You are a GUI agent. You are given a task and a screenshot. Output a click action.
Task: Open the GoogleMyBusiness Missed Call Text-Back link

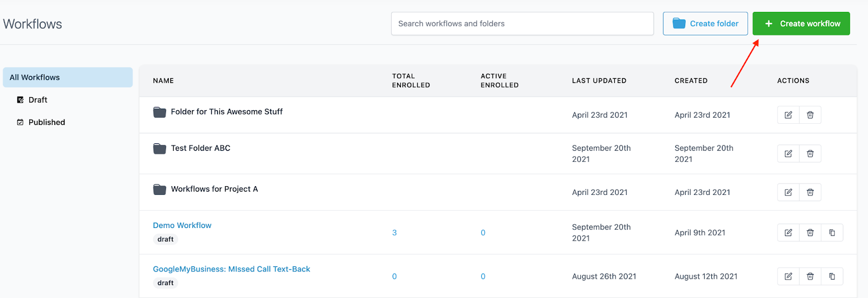pyautogui.click(x=232, y=269)
